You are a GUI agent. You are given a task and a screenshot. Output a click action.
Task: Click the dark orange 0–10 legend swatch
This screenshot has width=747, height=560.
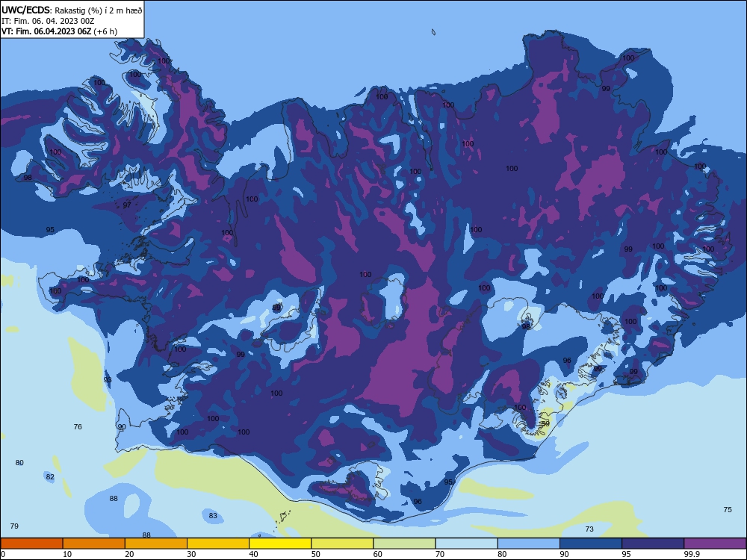[31, 544]
